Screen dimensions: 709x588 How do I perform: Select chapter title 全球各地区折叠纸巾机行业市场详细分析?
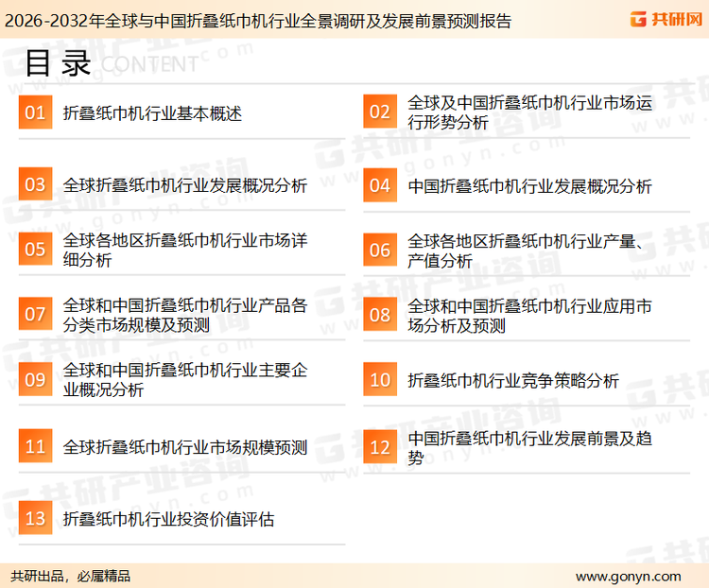(x=185, y=250)
